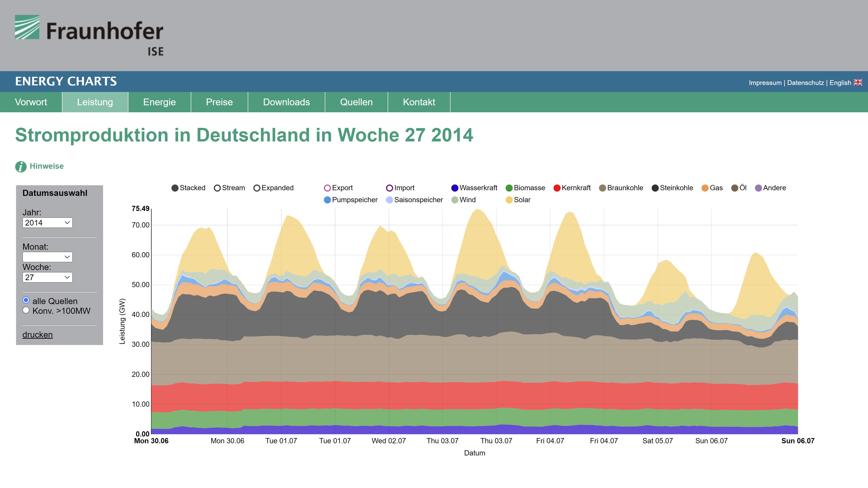Select the Expanded chart mode
Screen dimensions: 868x488
tap(257, 188)
